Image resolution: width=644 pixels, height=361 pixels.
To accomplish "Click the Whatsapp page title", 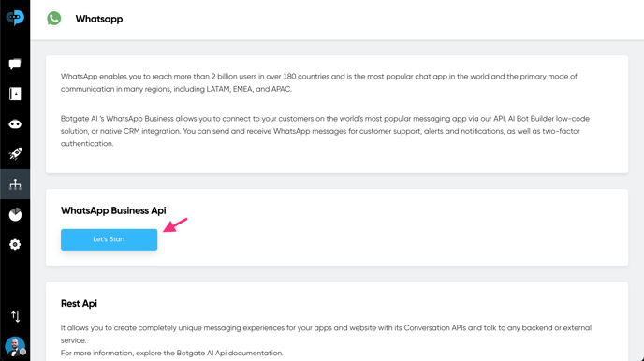I will 99,19.
